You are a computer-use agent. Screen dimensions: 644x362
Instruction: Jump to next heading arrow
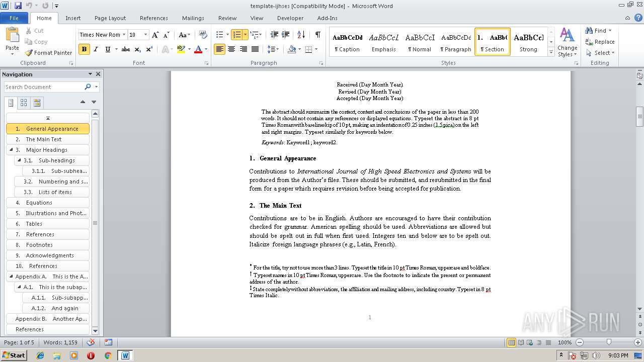click(94, 102)
